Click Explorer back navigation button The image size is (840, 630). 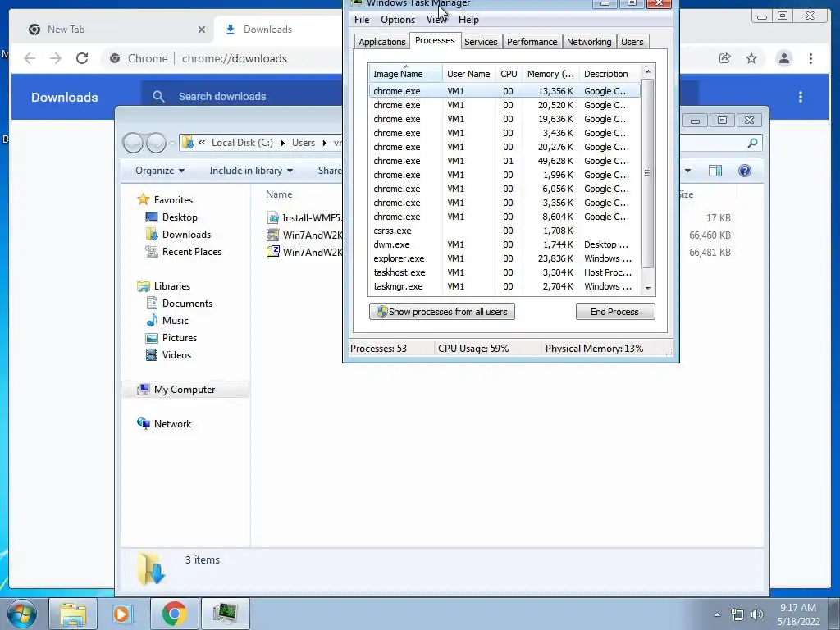coord(133,143)
